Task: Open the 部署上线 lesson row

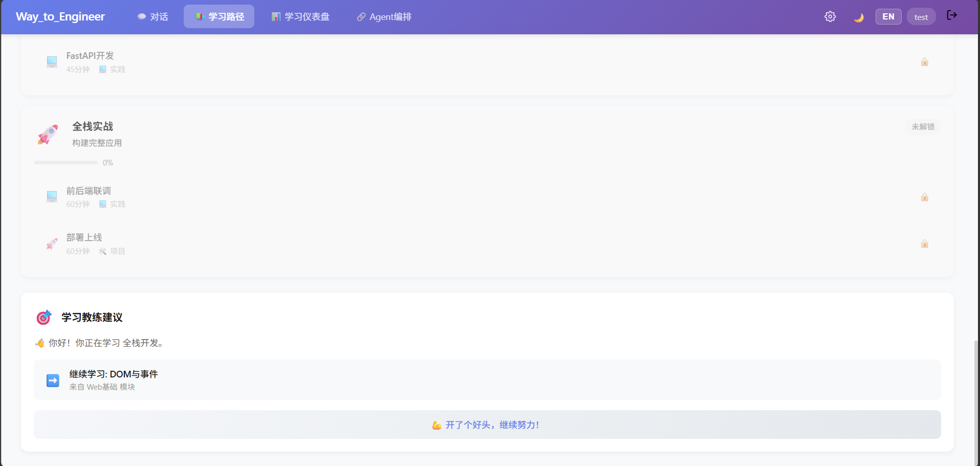Action: [487, 244]
